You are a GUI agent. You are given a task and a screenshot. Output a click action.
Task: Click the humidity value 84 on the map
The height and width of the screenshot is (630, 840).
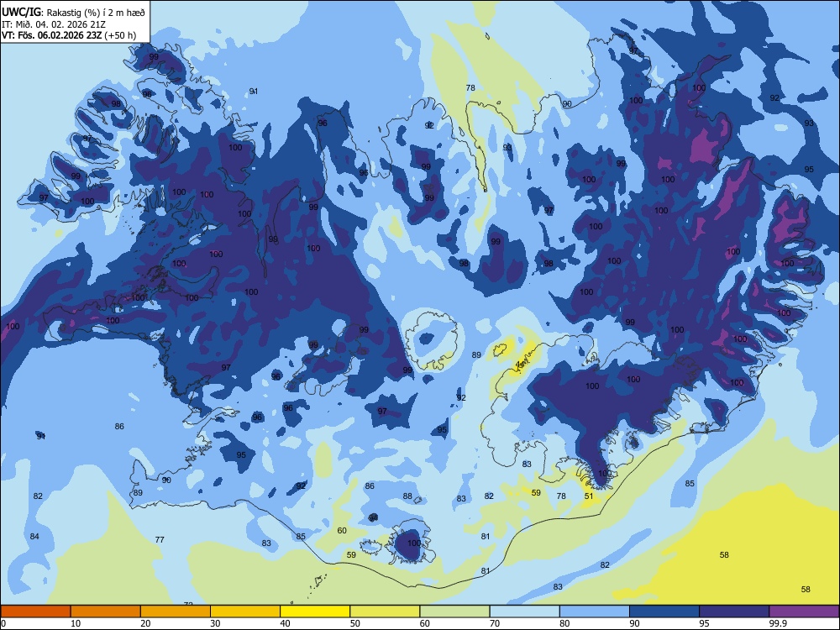click(34, 536)
